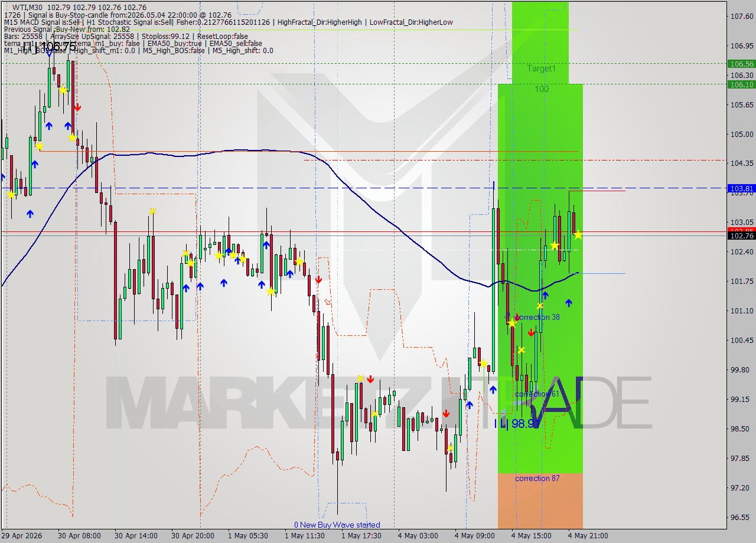Image resolution: width=756 pixels, height=543 pixels.
Task: Click the 105.65 price axis label
Action: coord(741,104)
